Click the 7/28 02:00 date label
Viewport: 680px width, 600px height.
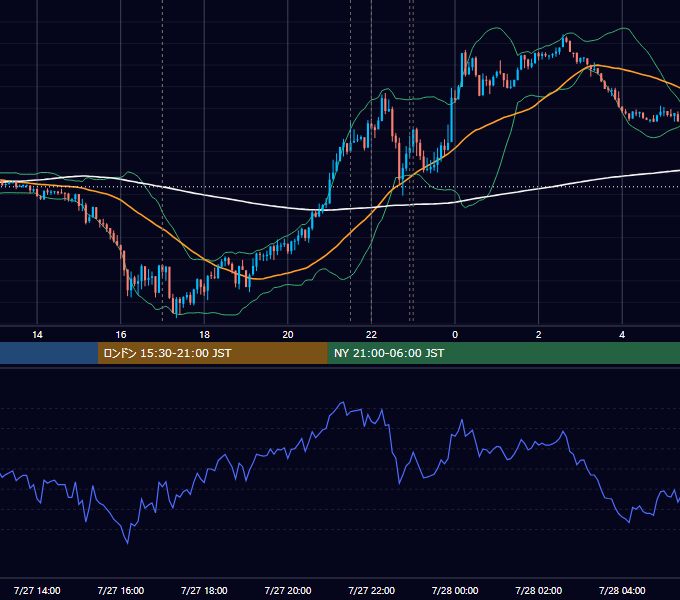click(x=539, y=590)
